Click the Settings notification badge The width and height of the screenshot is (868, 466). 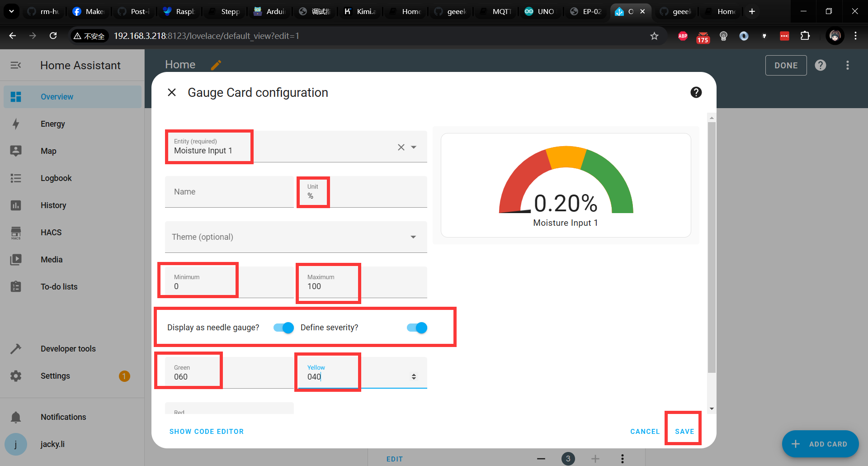pos(124,376)
